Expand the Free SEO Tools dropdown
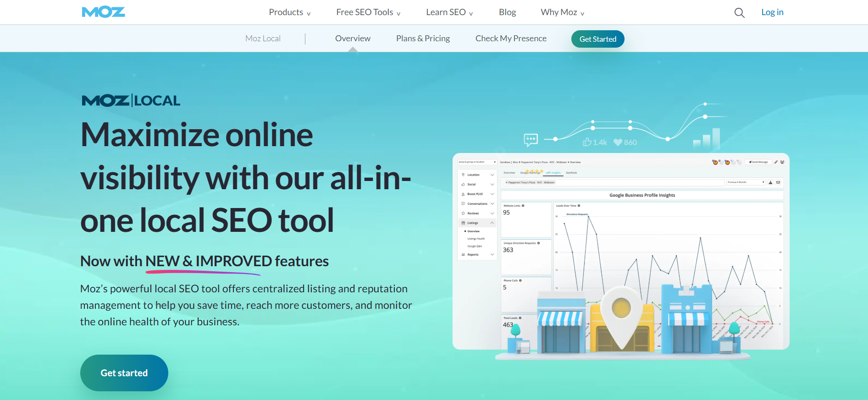The width and height of the screenshot is (868, 400). pos(368,12)
